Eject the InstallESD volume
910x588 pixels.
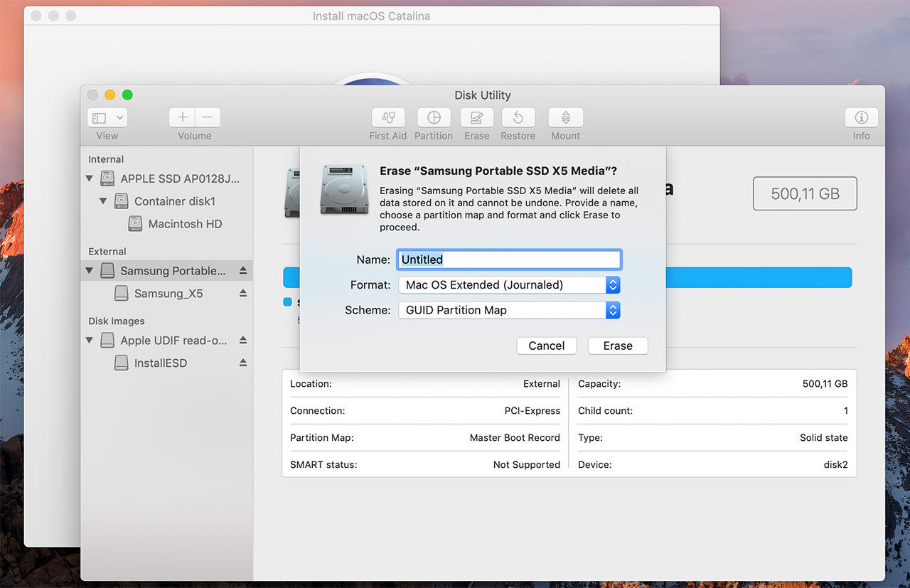click(242, 363)
